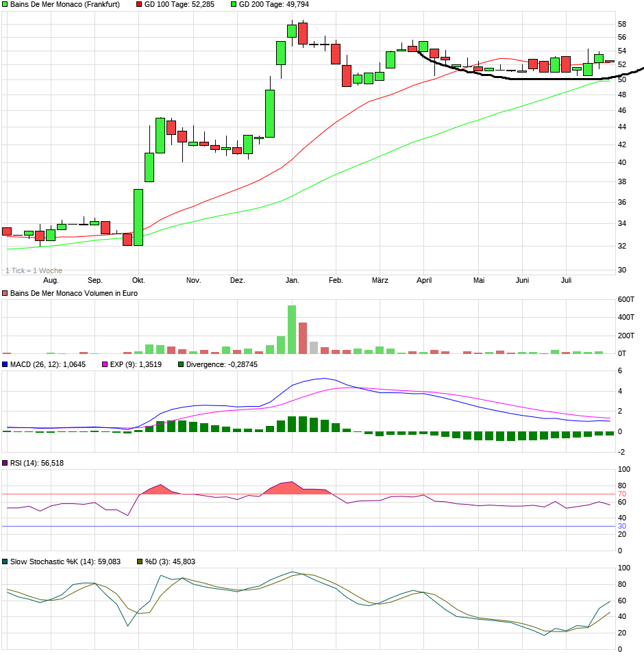Screen dimensions: 644x656
Task: Click the '1 Tick = 1 Woche' note
Action: [x=34, y=270]
